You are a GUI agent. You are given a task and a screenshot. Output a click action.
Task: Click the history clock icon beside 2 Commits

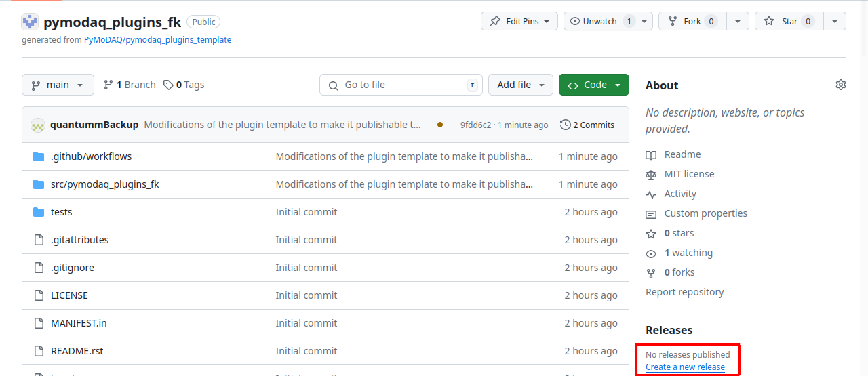(566, 125)
